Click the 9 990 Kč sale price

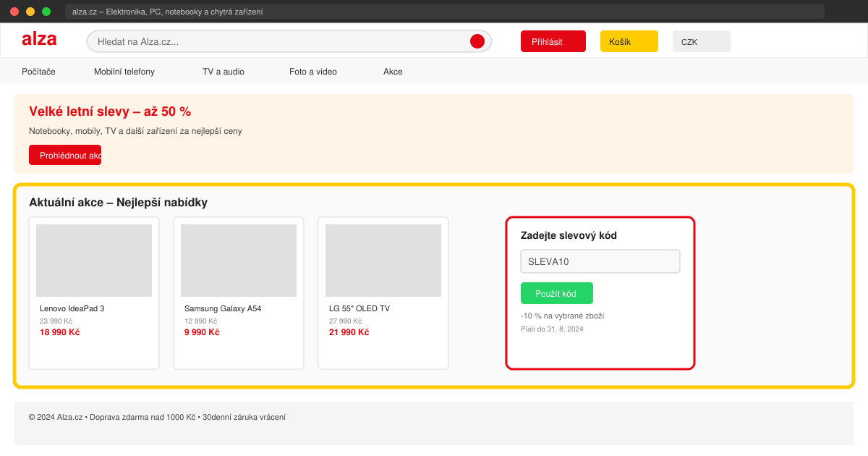click(202, 332)
